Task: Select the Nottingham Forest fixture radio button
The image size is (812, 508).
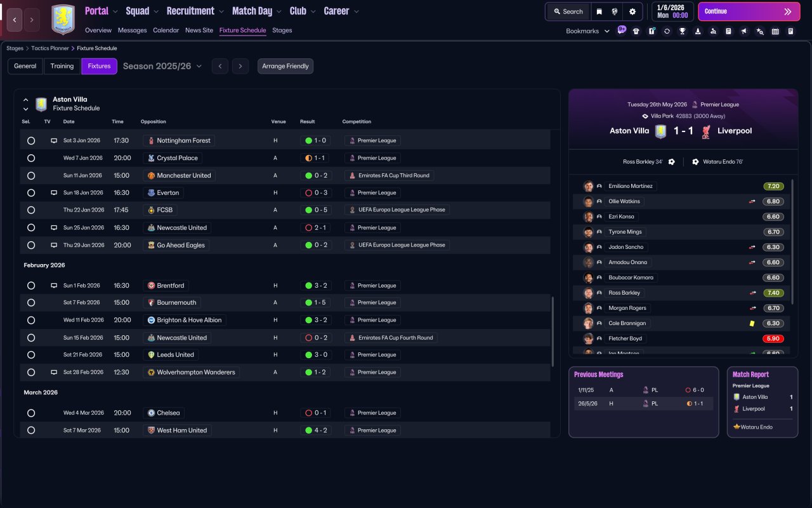Action: coord(31,140)
